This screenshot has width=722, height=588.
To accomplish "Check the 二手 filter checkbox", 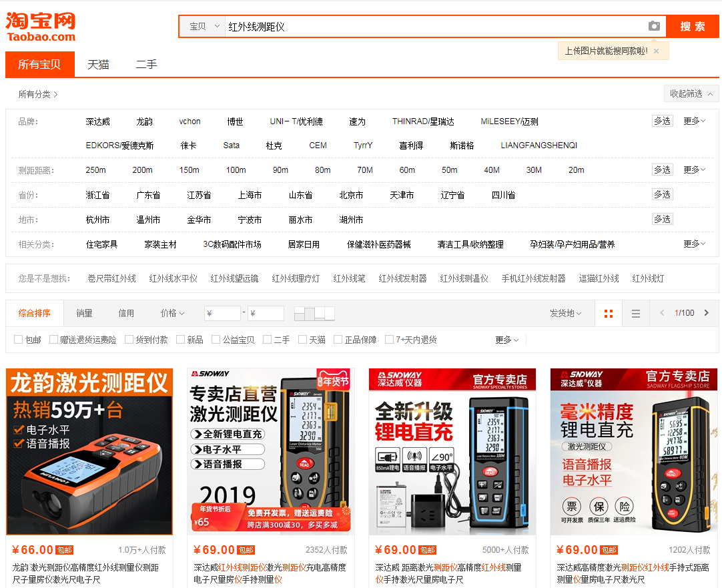I will coord(267,339).
